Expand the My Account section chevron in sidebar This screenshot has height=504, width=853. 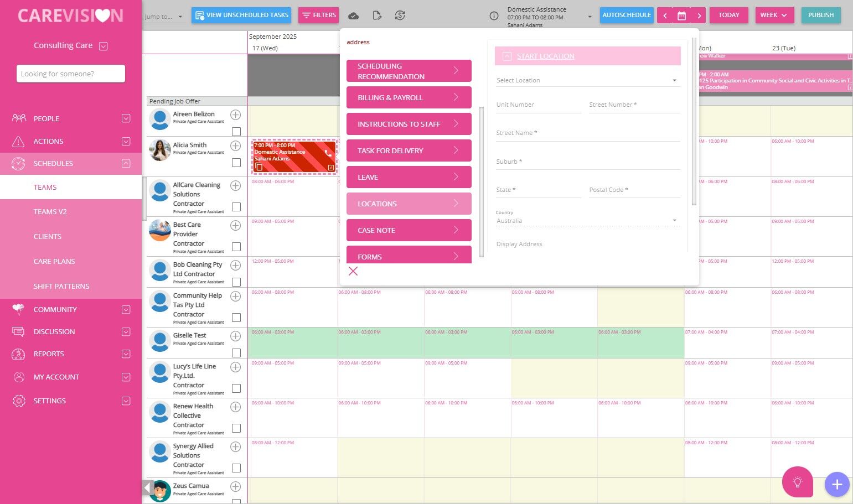pos(126,377)
